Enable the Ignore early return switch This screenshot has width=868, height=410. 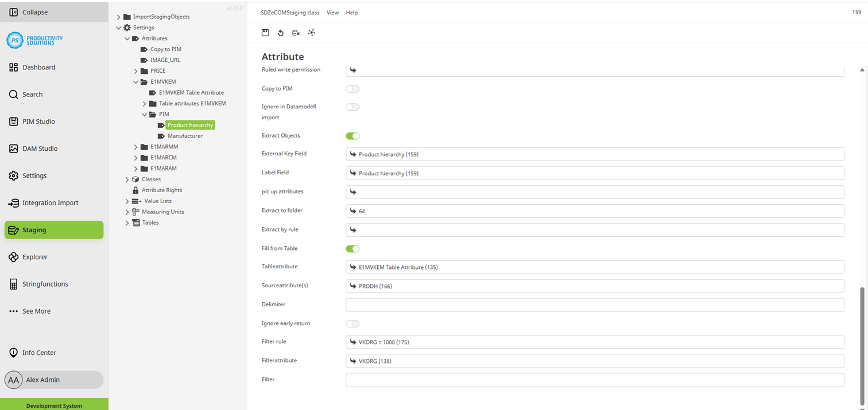352,323
